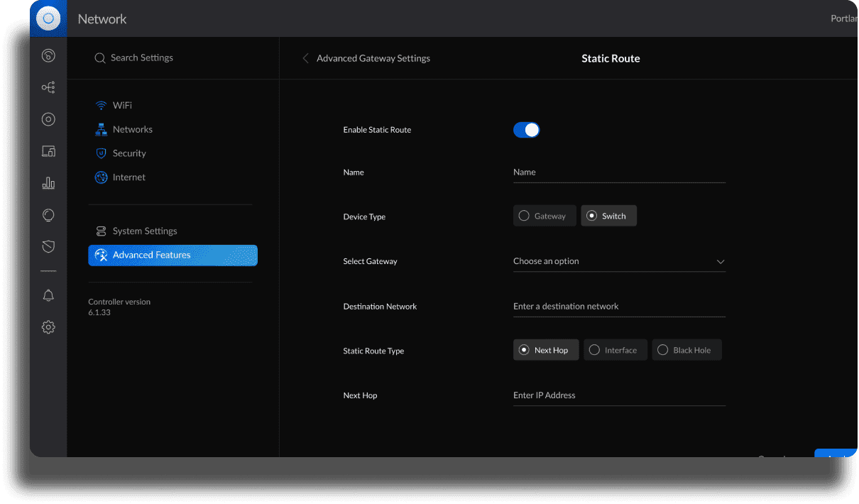
Task: Click the UniFi logo icon
Action: [x=48, y=19]
